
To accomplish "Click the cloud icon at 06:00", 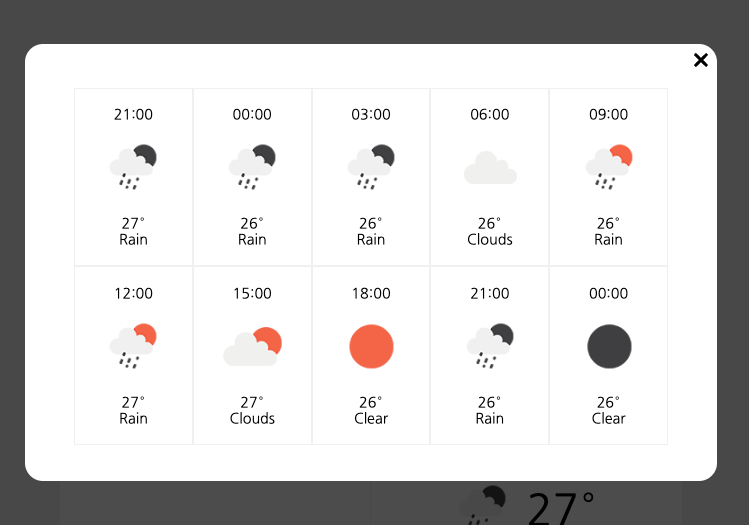I will click(x=490, y=168).
